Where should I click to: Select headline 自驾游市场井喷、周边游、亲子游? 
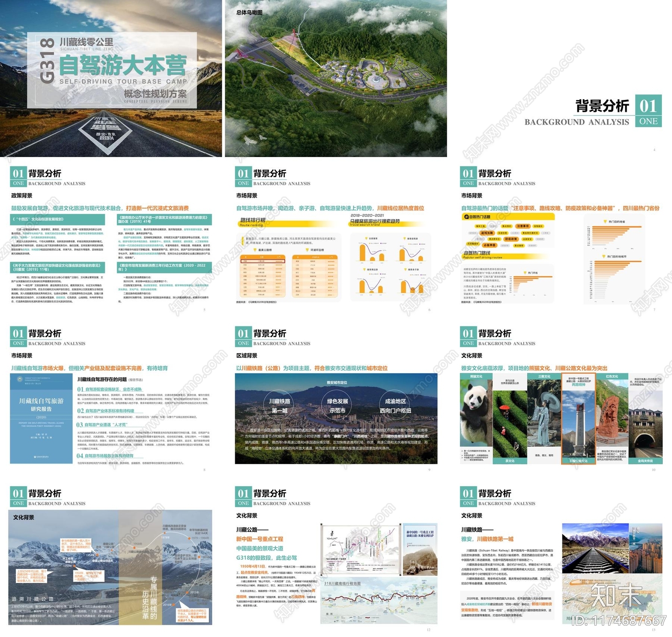(330, 208)
